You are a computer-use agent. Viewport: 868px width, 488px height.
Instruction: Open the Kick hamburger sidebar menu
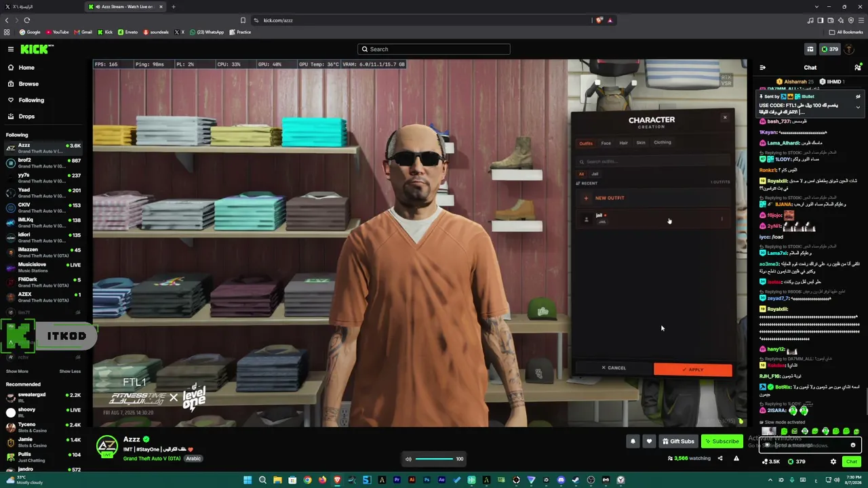click(11, 49)
